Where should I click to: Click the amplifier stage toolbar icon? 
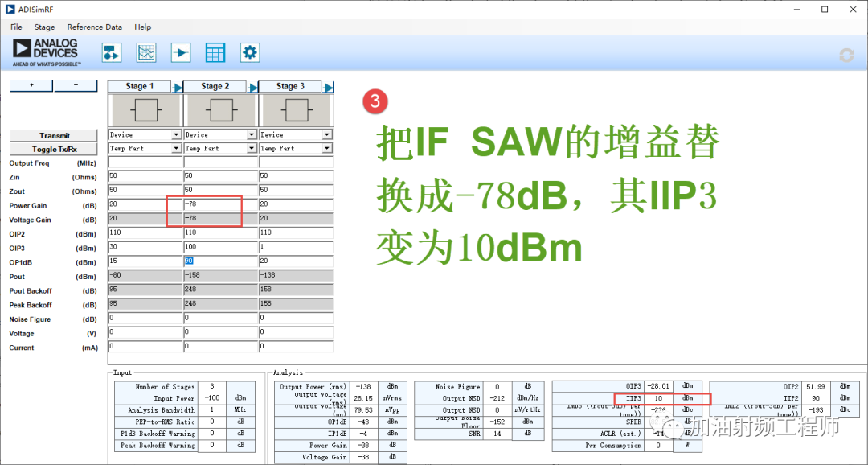click(x=181, y=53)
